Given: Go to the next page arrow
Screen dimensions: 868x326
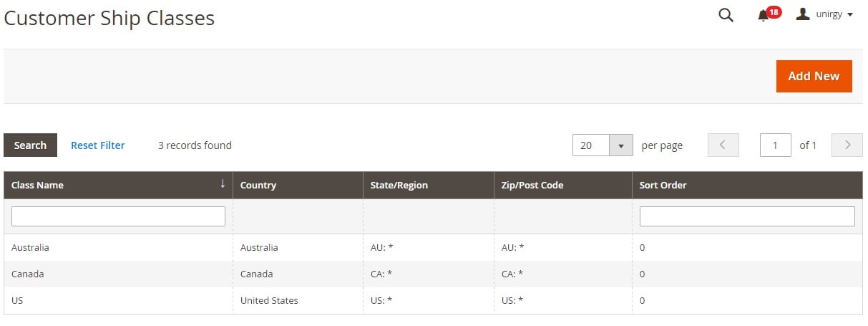Looking at the screenshot, I should [x=847, y=145].
